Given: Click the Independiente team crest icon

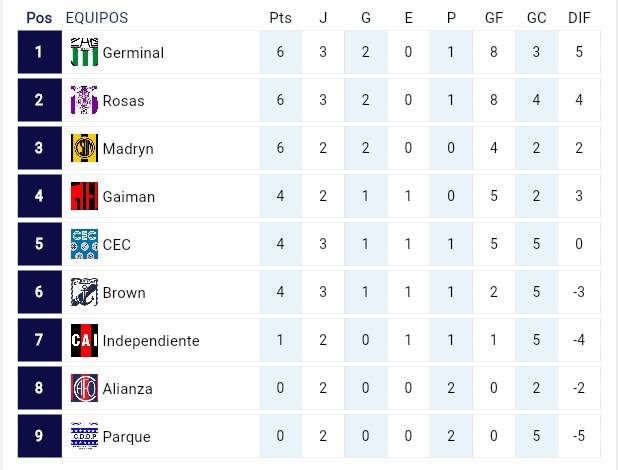Looking at the screenshot, I should point(84,340).
